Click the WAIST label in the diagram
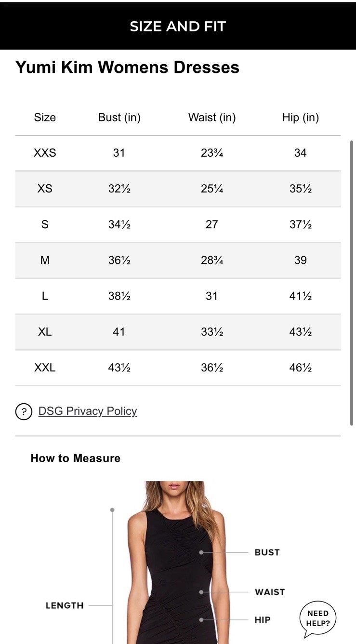This screenshot has height=644, width=356. tap(270, 592)
